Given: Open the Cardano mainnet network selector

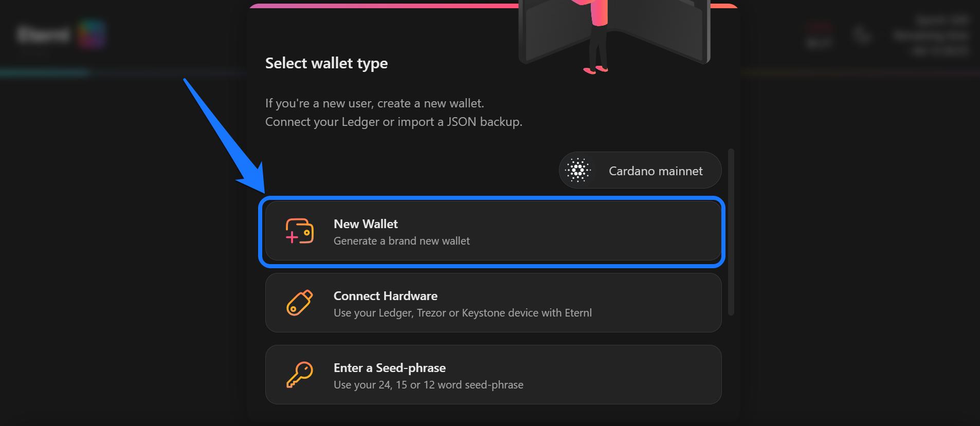Looking at the screenshot, I should tap(640, 170).
